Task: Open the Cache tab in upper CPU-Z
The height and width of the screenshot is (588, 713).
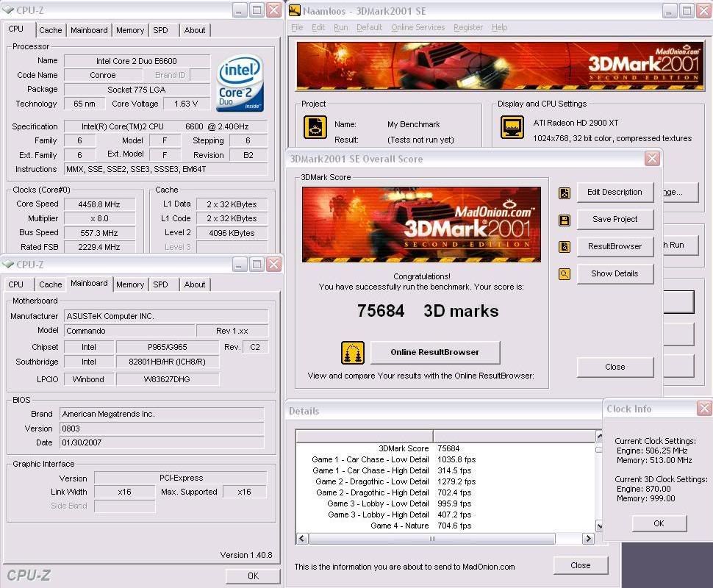Action: click(51, 30)
